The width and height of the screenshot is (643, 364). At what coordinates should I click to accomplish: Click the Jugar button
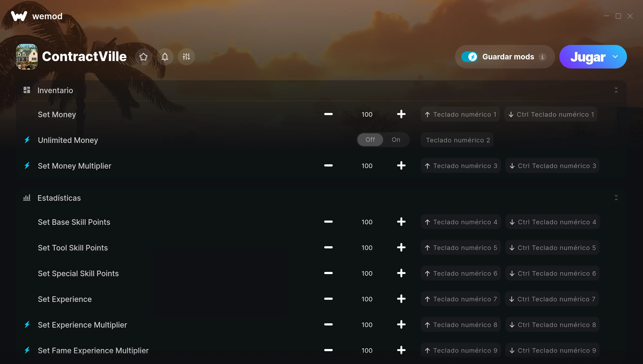(588, 57)
